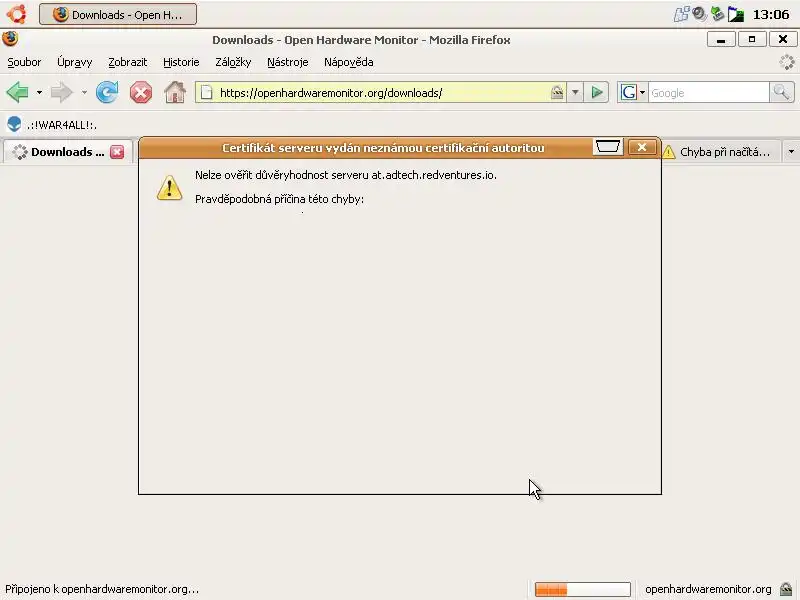
Task: Click the .:!WAR4ALL!:. bookmark globe icon
Action: 14,124
